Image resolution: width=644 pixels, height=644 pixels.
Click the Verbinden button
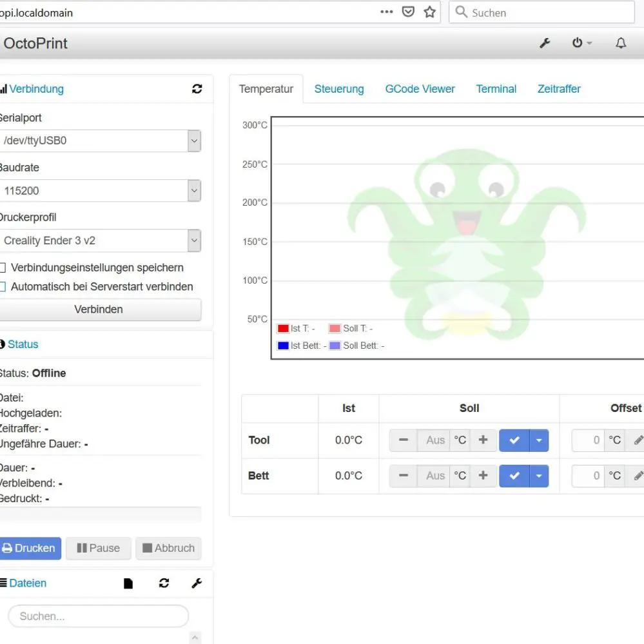click(99, 309)
